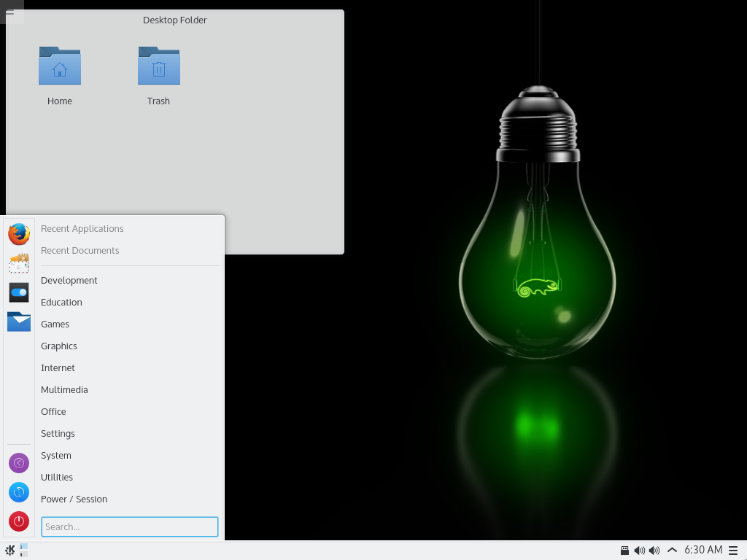
Task: Click the KDE application launcher icon
Action: (10, 551)
